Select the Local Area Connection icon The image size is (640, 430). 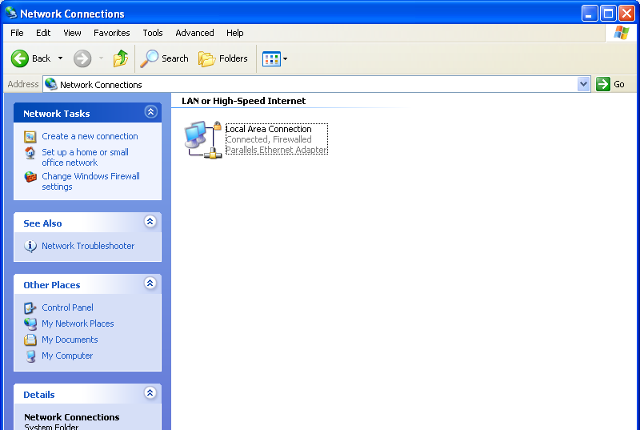[x=203, y=139]
